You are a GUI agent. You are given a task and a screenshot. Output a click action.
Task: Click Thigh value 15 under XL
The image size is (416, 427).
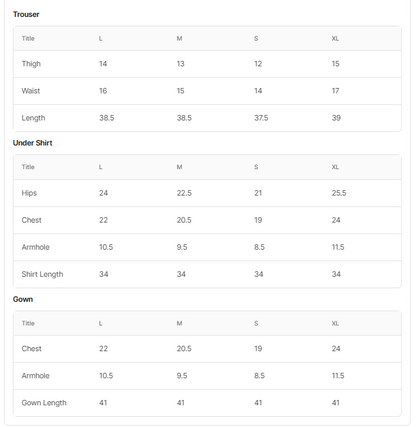336,64
